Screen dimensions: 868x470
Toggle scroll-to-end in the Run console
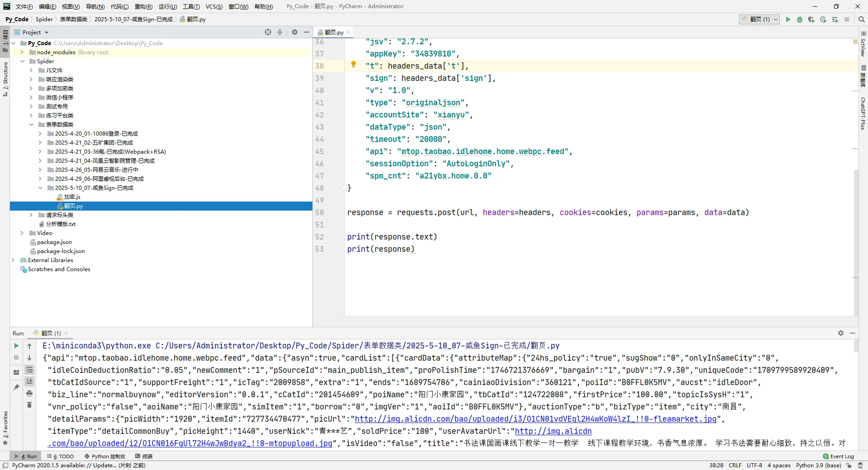pos(29,381)
